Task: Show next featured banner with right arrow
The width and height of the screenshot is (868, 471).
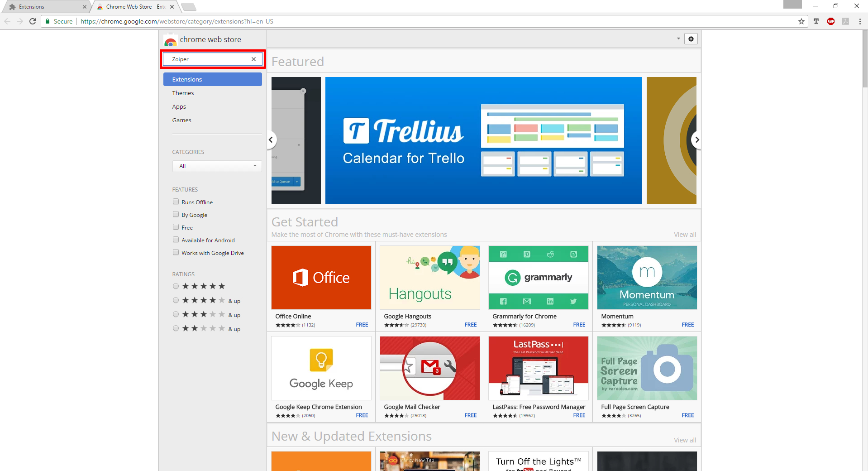Action: (696, 140)
